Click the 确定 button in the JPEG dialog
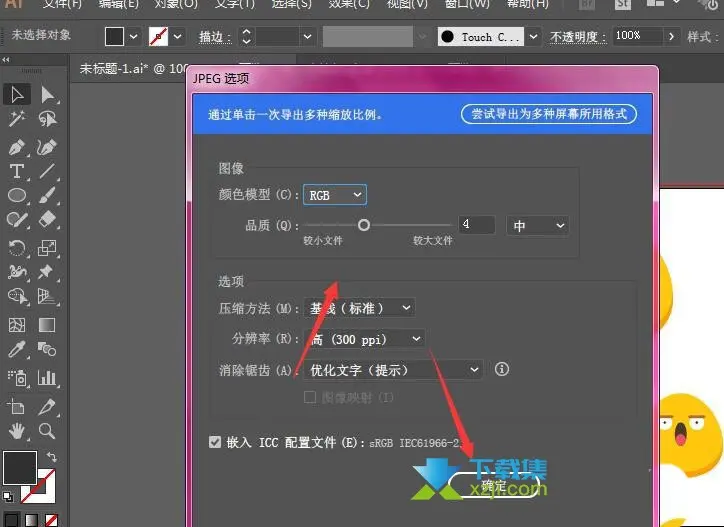Image resolution: width=724 pixels, height=527 pixels. (494, 485)
